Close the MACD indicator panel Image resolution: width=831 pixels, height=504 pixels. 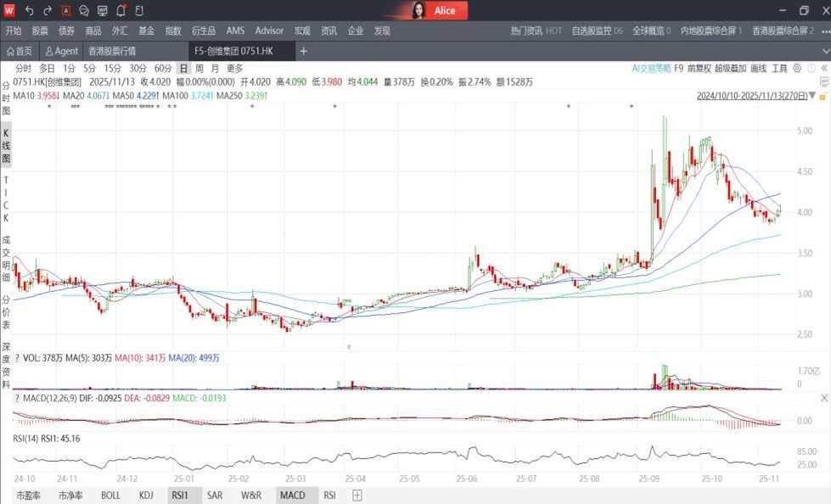(824, 398)
